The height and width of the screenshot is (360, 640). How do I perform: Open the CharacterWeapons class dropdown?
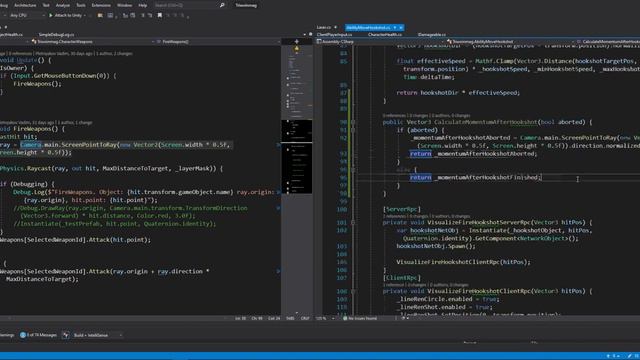click(93, 42)
